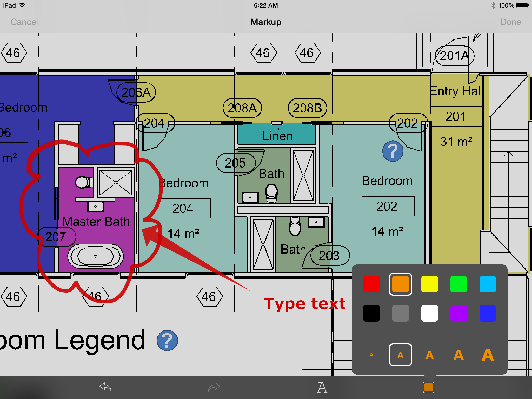This screenshot has height=399, width=532.
Task: Tap Done to save the markup
Action: tap(510, 22)
